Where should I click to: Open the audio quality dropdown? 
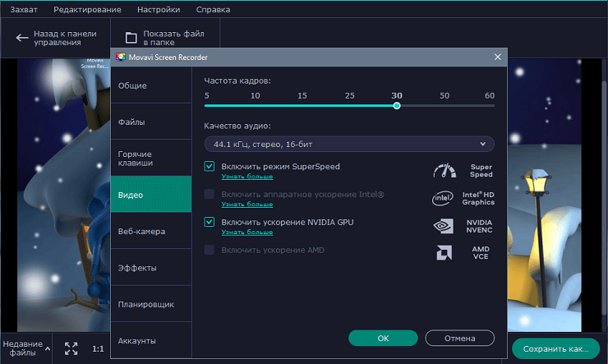click(x=349, y=145)
